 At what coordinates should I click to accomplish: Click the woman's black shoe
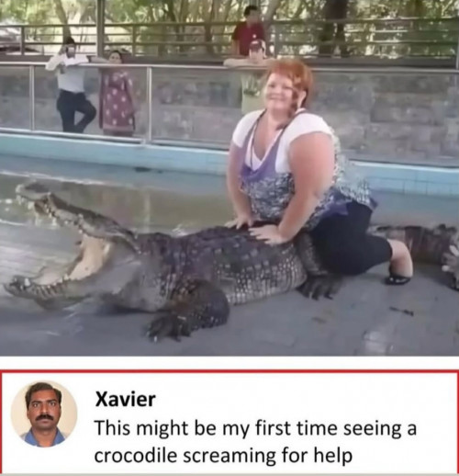click(397, 279)
